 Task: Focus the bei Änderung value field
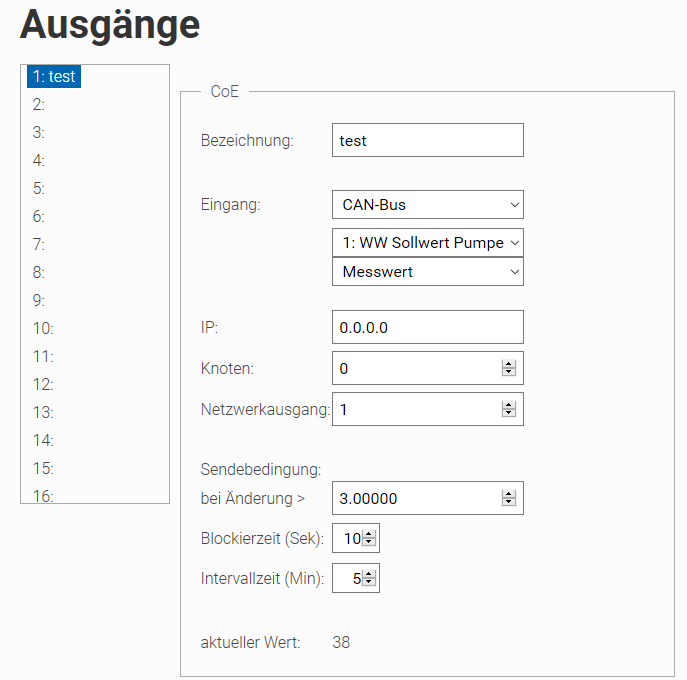click(415, 498)
